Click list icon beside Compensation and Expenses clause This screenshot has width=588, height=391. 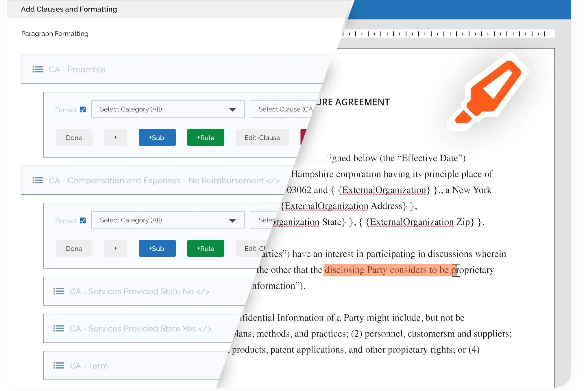(38, 180)
